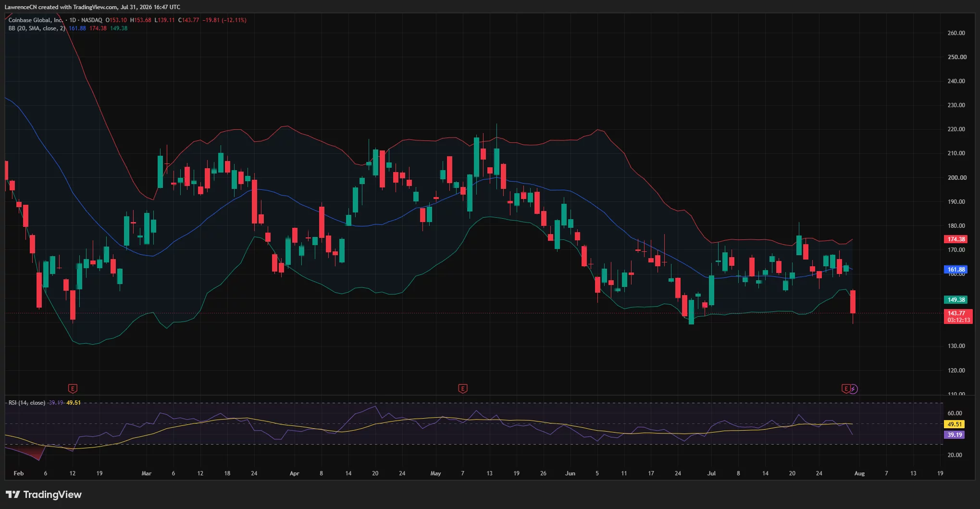Click the purple 39.19 tag on RSI axis
The height and width of the screenshot is (509, 980).
pyautogui.click(x=955, y=435)
